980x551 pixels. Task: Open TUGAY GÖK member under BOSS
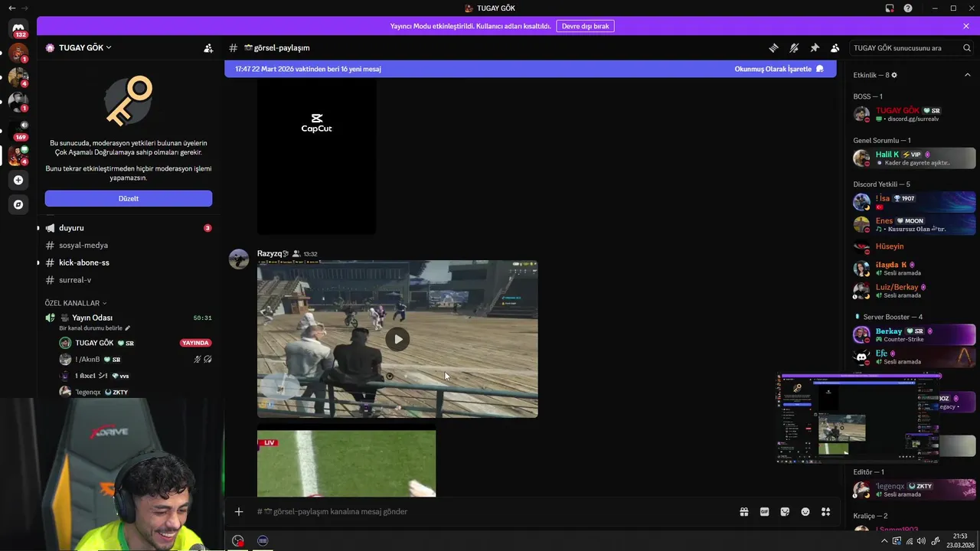(x=913, y=114)
